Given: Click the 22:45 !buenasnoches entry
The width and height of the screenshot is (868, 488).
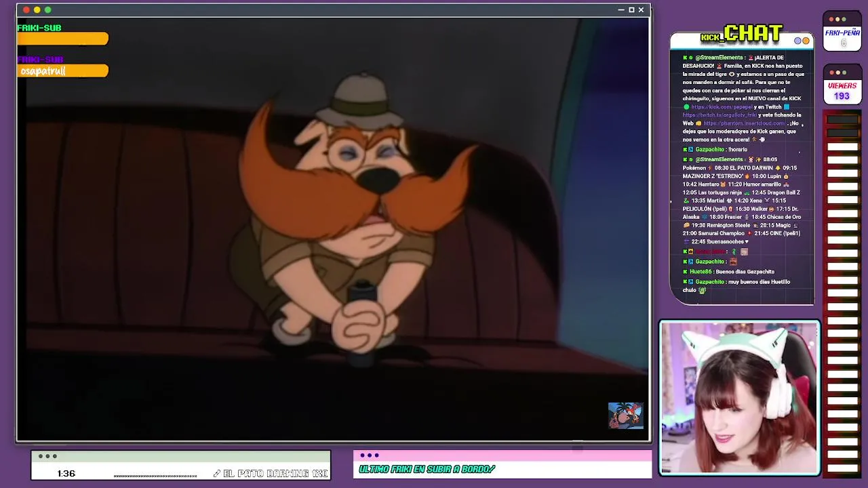Looking at the screenshot, I should pos(718,241).
